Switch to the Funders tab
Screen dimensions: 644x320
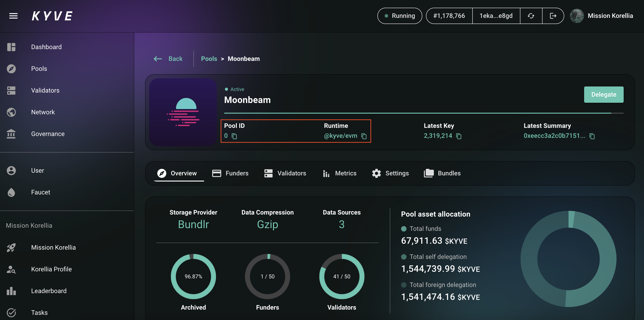230,173
